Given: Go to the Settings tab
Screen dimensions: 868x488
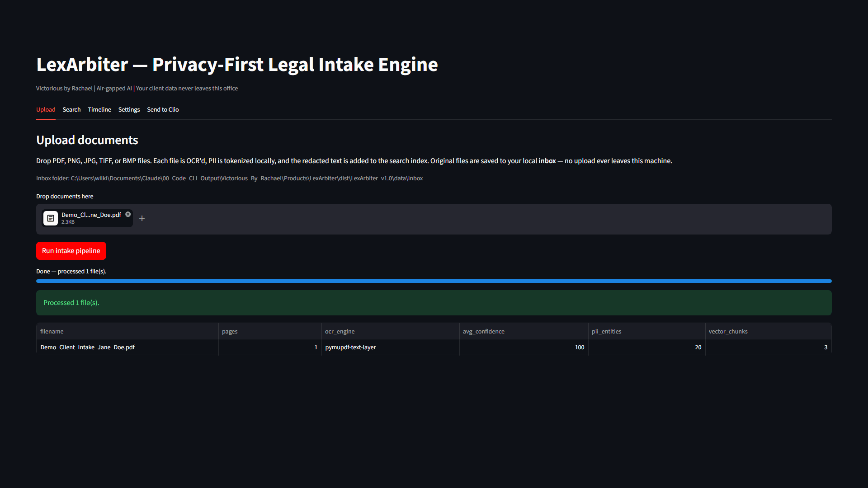Looking at the screenshot, I should coord(129,110).
